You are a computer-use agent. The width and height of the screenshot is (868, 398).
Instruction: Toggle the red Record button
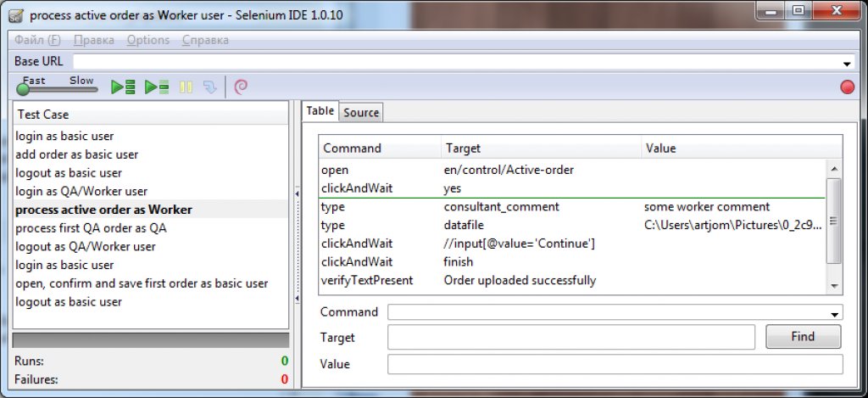tap(847, 87)
